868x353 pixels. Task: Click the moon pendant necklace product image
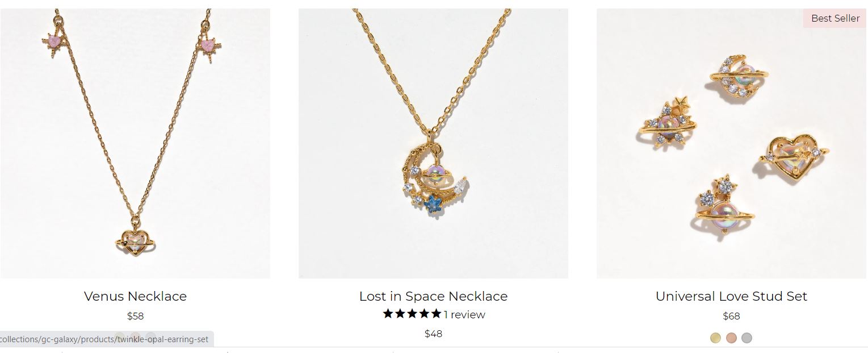433,143
